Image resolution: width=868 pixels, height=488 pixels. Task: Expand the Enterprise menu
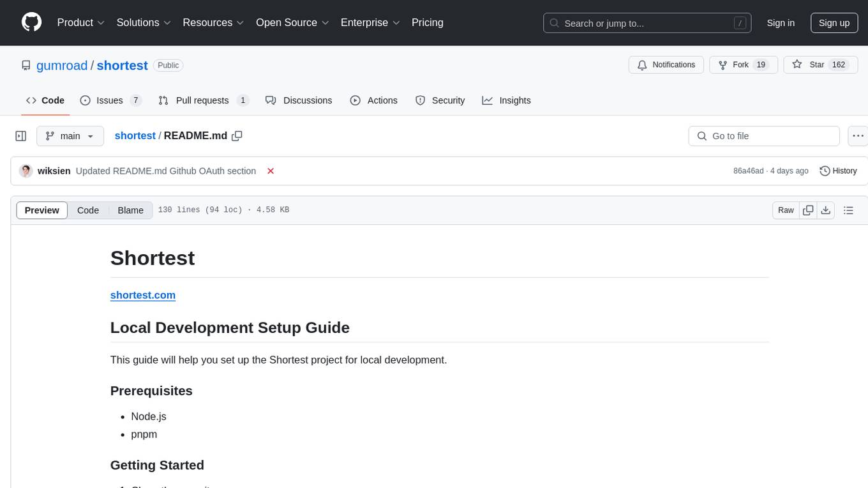pyautogui.click(x=370, y=22)
